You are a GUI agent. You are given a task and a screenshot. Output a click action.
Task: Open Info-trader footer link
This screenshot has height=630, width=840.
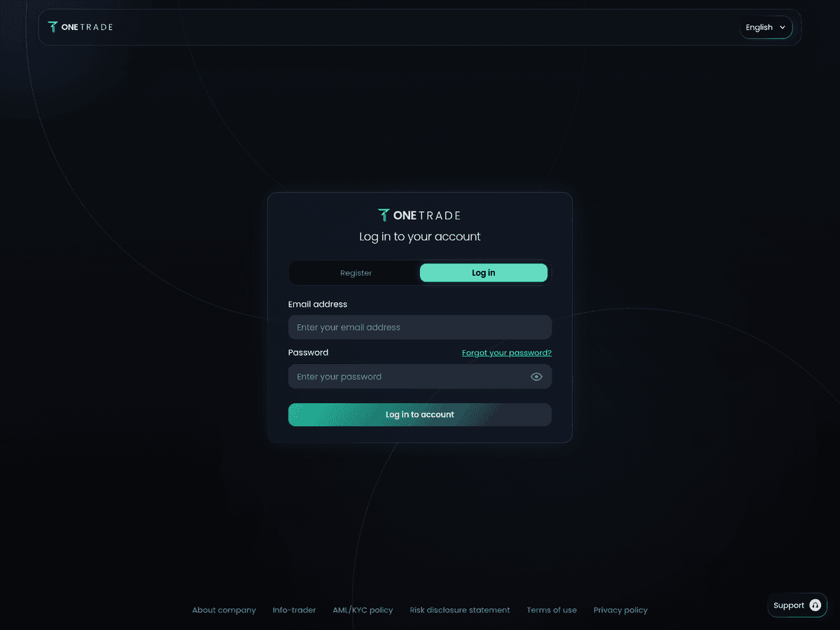point(294,610)
